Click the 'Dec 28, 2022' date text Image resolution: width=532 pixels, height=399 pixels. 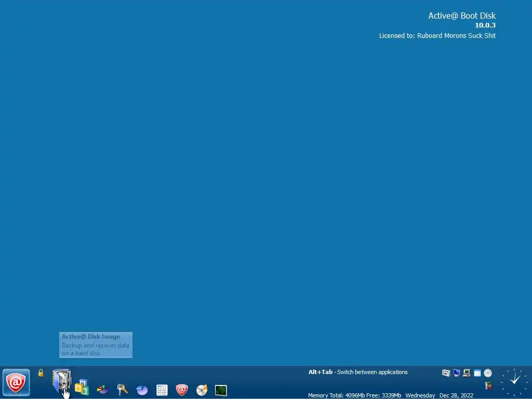click(x=456, y=395)
